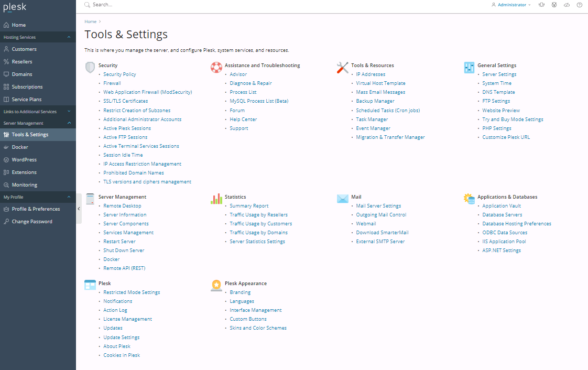Image resolution: width=588 pixels, height=370 pixels.
Task: Click the General Settings sliders icon
Action: pyautogui.click(x=469, y=68)
